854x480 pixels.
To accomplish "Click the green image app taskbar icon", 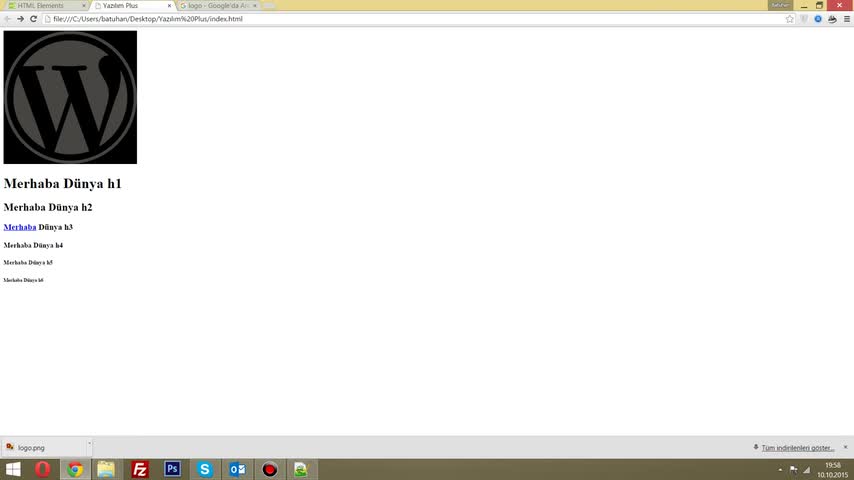I will (x=301, y=469).
